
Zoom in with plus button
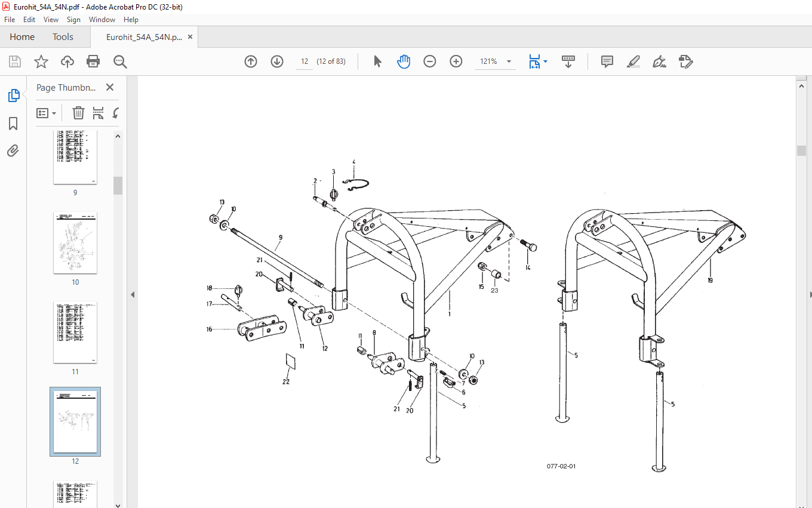tap(456, 61)
